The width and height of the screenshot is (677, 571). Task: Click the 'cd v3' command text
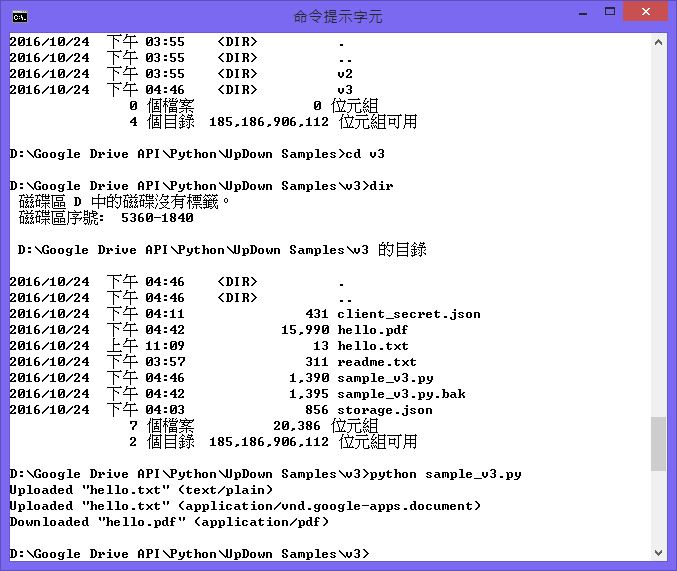(365, 154)
